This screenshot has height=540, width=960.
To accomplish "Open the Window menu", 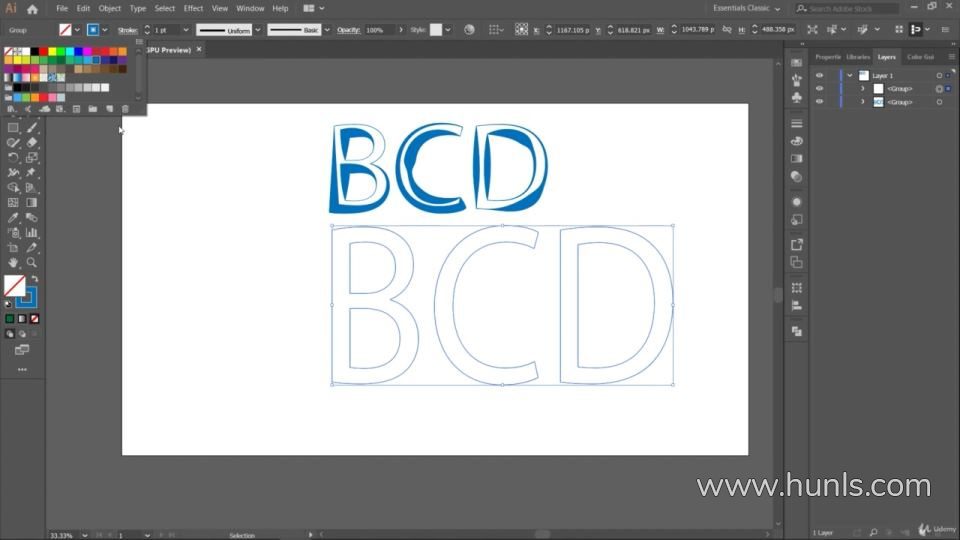I will 250,9.
